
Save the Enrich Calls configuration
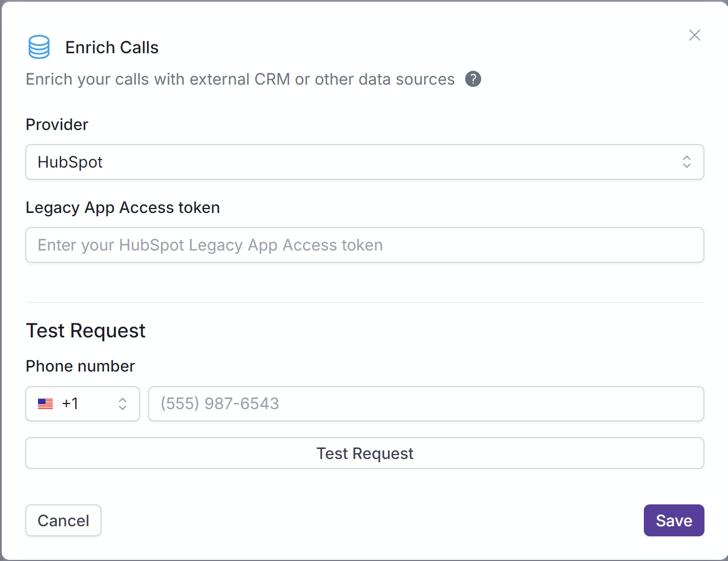pyautogui.click(x=674, y=521)
